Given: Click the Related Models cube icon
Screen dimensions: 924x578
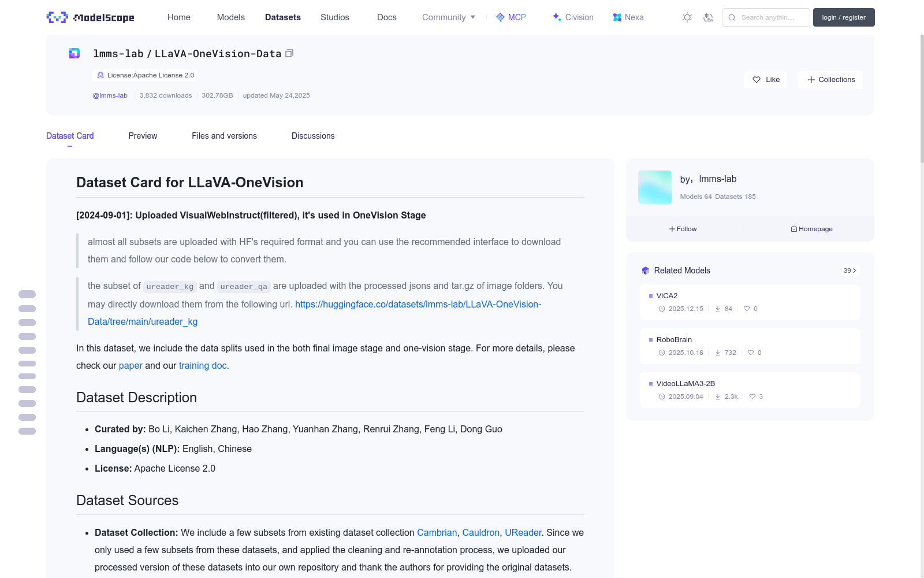Looking at the screenshot, I should click(x=646, y=271).
